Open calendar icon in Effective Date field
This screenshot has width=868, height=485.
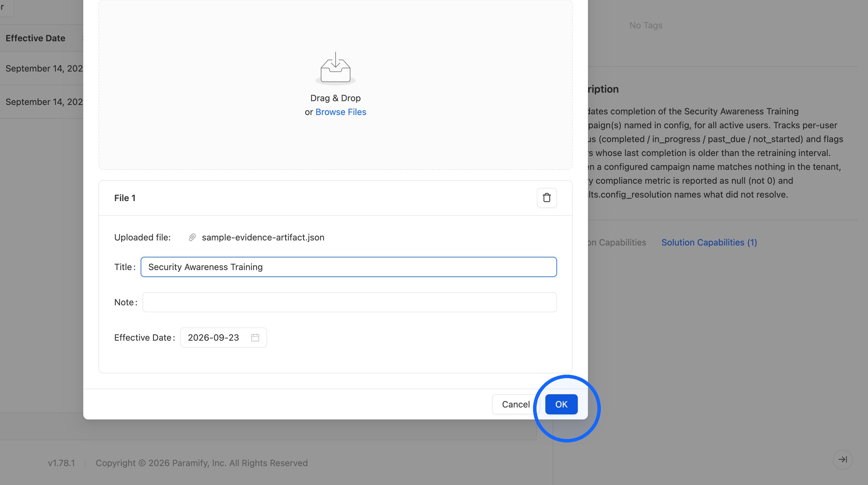click(255, 337)
